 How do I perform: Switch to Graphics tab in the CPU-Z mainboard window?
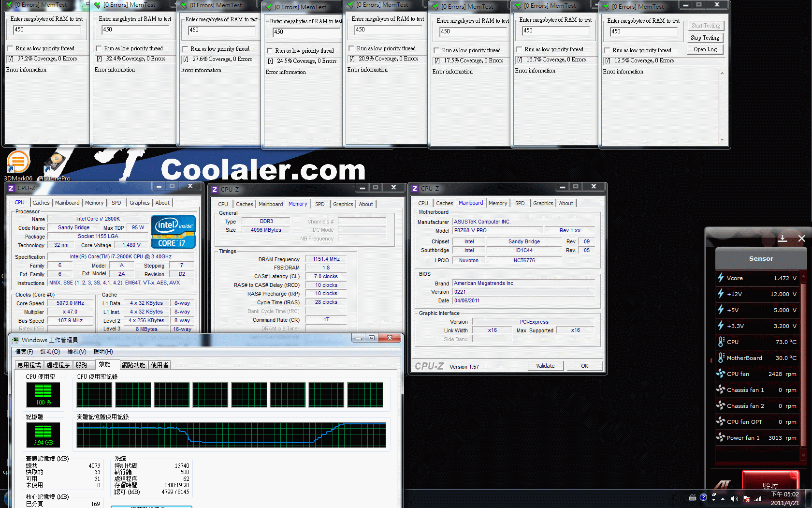(x=543, y=203)
